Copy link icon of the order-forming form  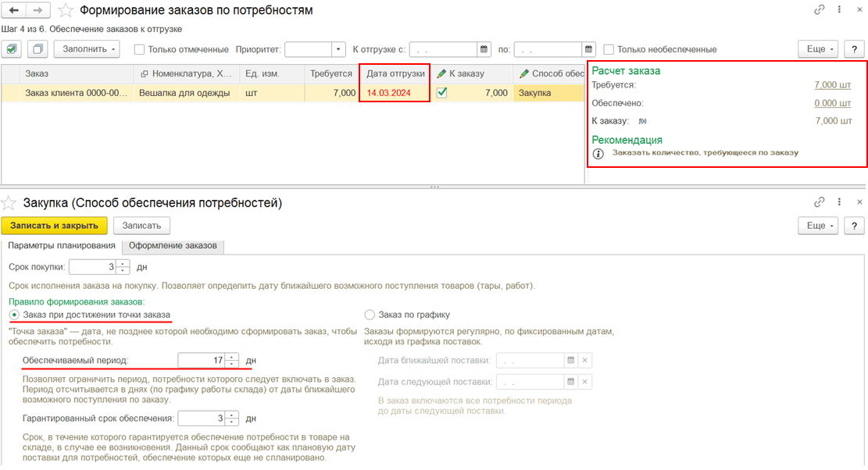[819, 9]
